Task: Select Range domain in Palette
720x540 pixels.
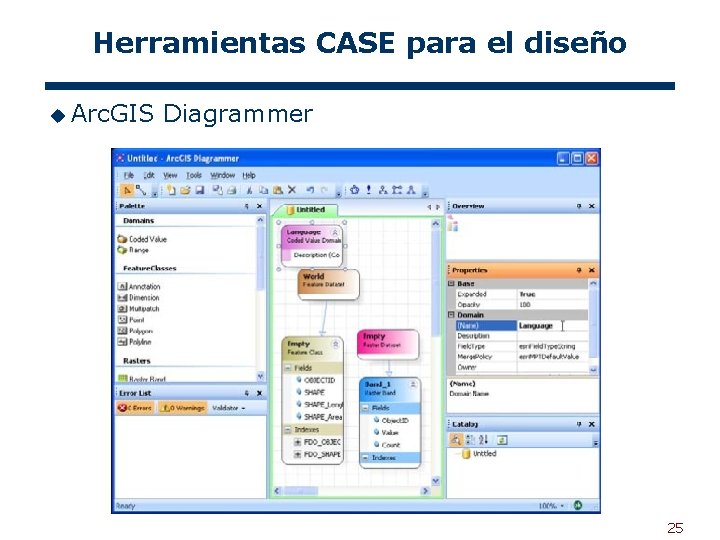Action: click(133, 250)
